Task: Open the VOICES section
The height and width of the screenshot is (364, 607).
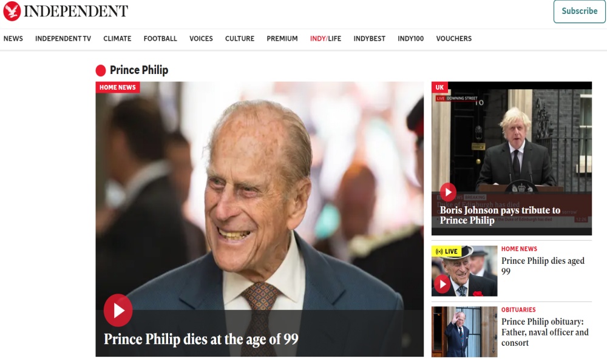Action: (201, 39)
